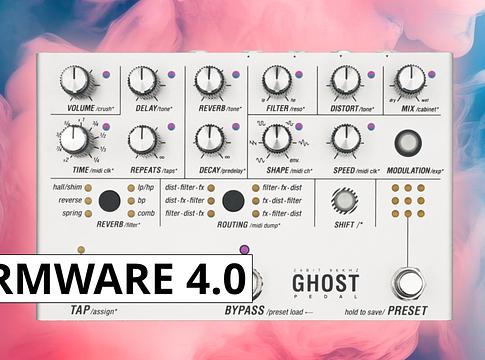
Task: Click the REPEATS knob
Action: [x=142, y=140]
